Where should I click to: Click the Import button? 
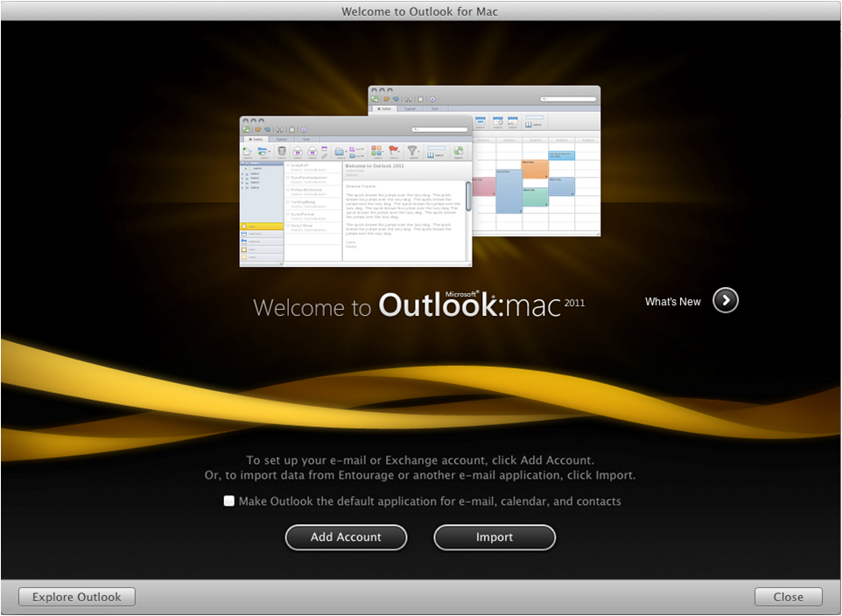[494, 537]
